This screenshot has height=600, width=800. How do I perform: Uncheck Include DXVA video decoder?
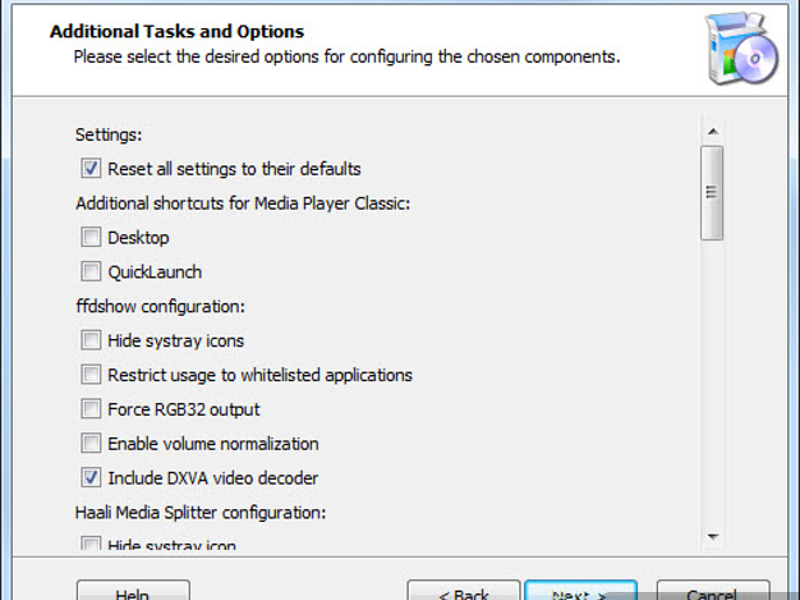pyautogui.click(x=91, y=478)
